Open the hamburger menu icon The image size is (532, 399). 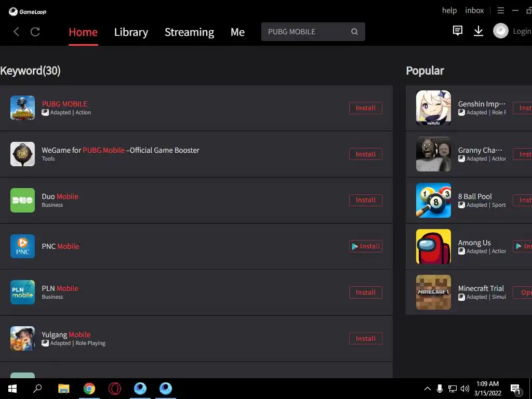(501, 10)
